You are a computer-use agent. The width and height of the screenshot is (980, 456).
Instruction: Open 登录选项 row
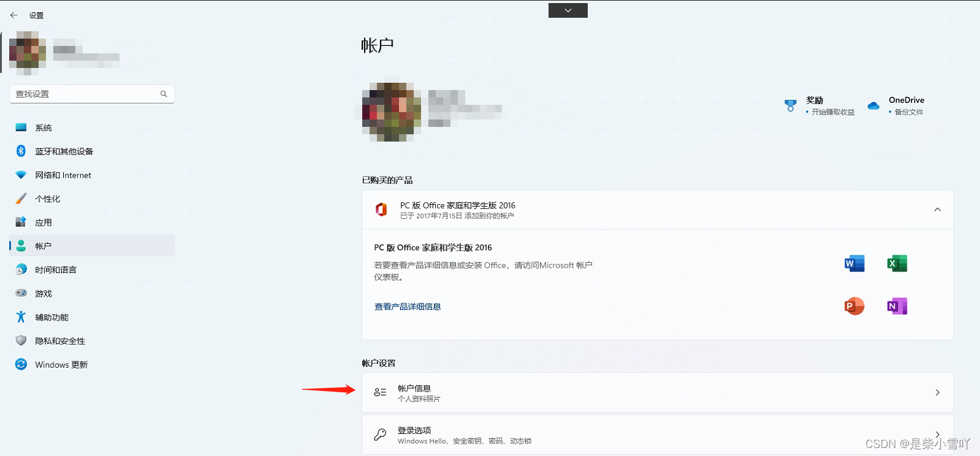pyautogui.click(x=658, y=435)
